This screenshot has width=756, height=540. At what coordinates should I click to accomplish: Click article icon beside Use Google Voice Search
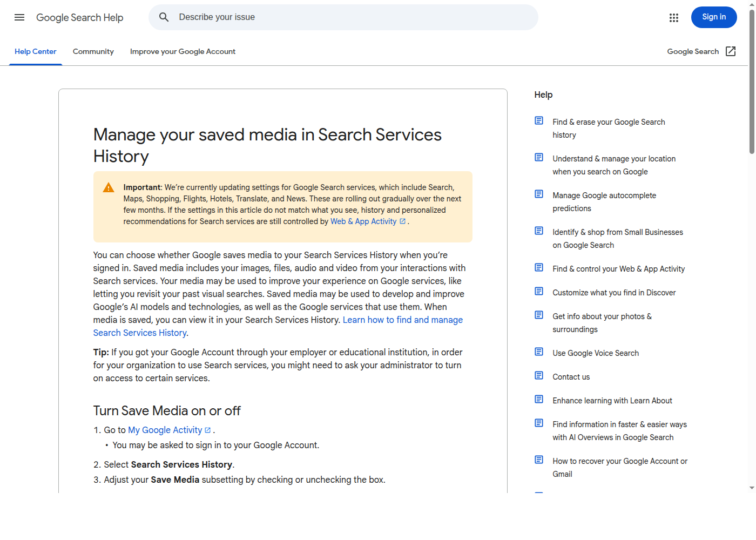(539, 352)
